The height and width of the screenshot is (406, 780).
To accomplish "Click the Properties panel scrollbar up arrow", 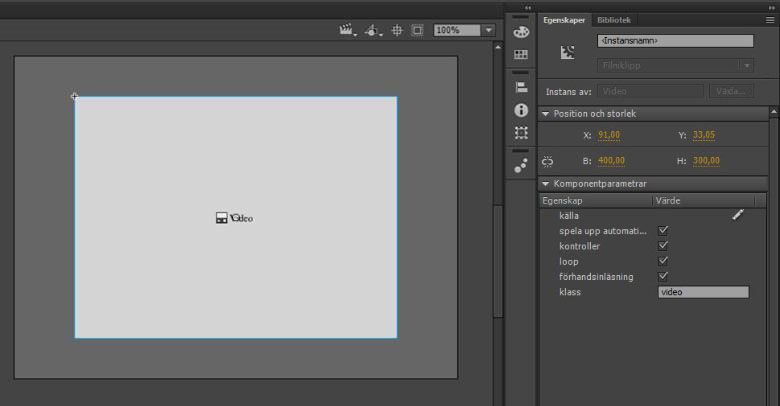I will (774, 112).
